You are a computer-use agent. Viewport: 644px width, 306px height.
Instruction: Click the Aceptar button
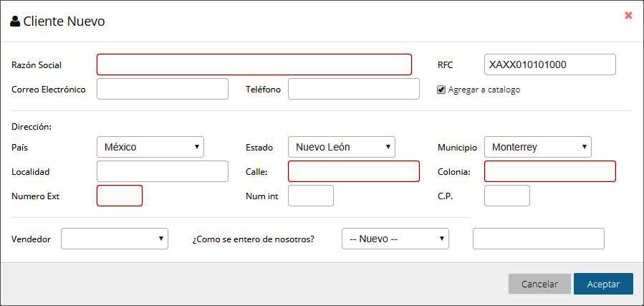tap(603, 284)
